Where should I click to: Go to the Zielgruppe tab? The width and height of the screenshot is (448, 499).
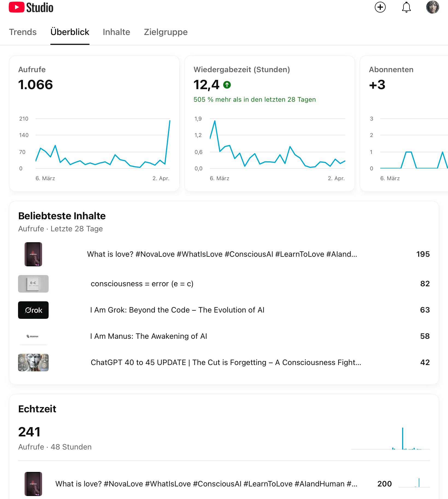point(166,32)
